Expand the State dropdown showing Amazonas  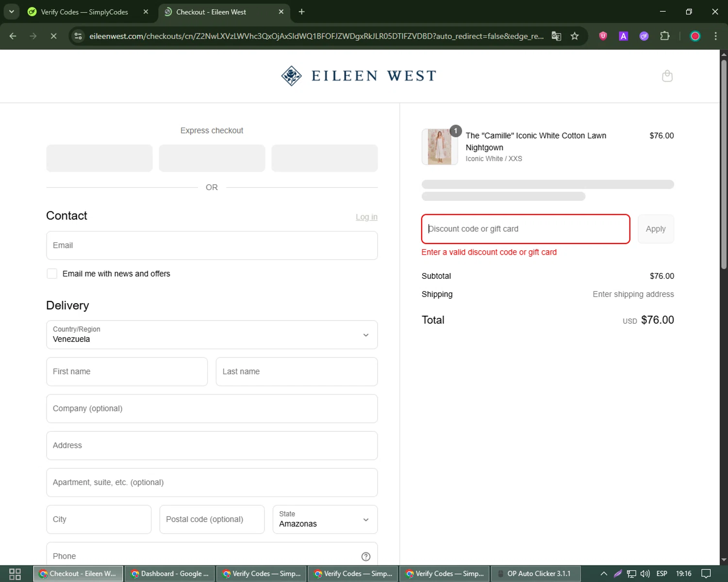[325, 519]
